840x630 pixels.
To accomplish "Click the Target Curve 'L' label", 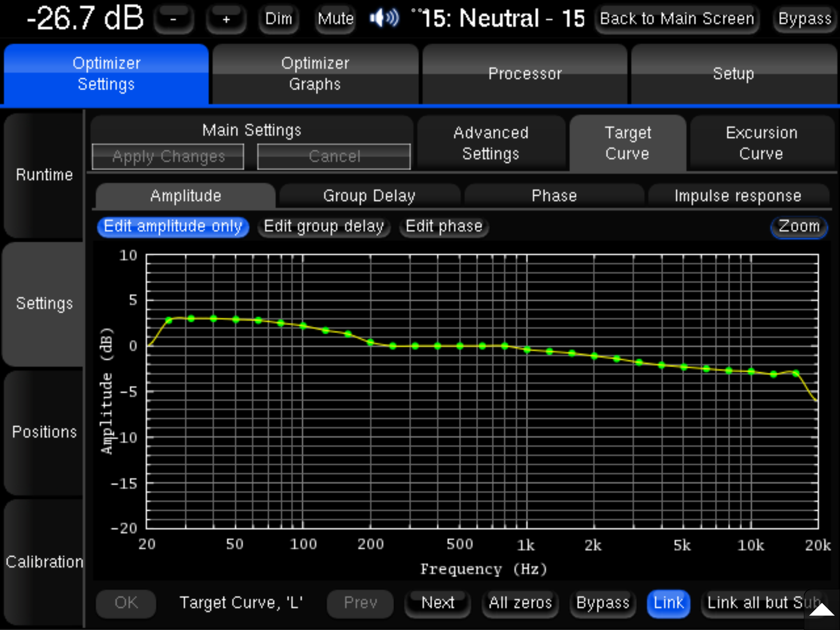I will 241,603.
